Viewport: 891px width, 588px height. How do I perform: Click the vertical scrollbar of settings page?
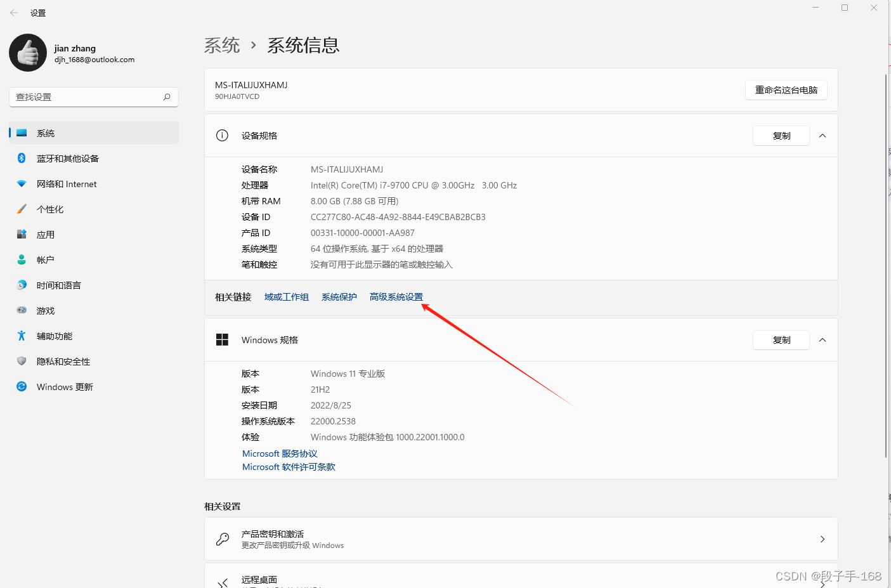click(x=886, y=266)
